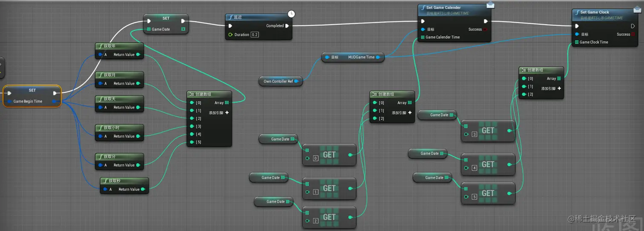Click Success pin on Set Game Clock node

(634, 34)
